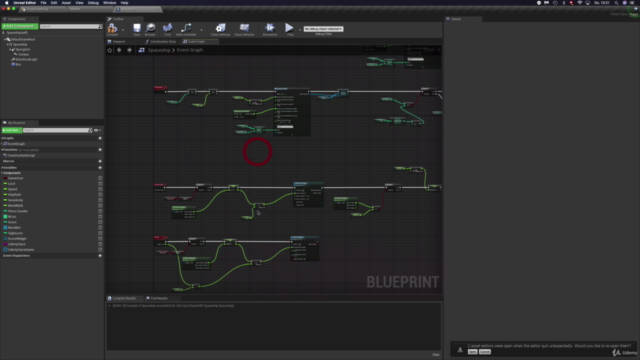Click the Compile blueprint icon

click(x=112, y=28)
